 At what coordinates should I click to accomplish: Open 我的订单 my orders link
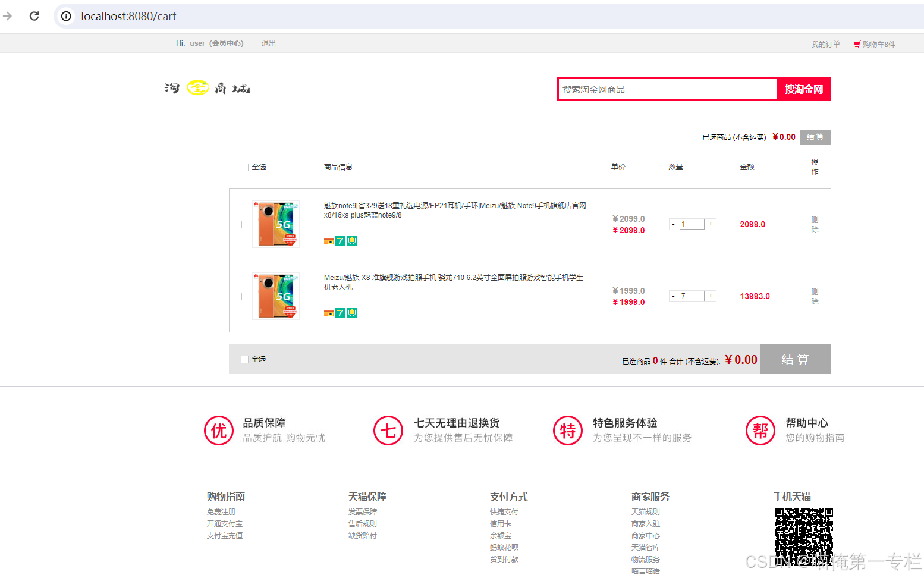coord(826,44)
